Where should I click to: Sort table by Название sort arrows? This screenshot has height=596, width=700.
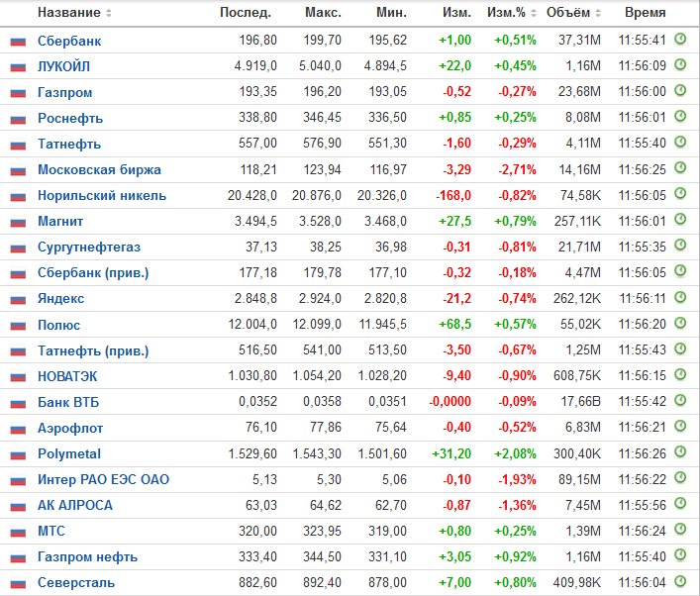coord(109,13)
